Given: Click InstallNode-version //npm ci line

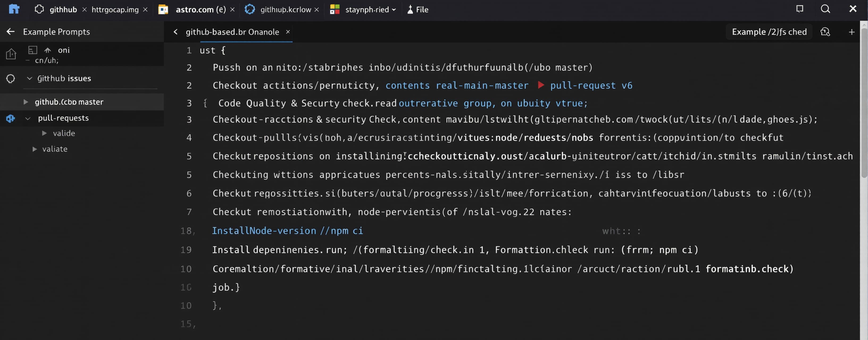Looking at the screenshot, I should tap(287, 231).
